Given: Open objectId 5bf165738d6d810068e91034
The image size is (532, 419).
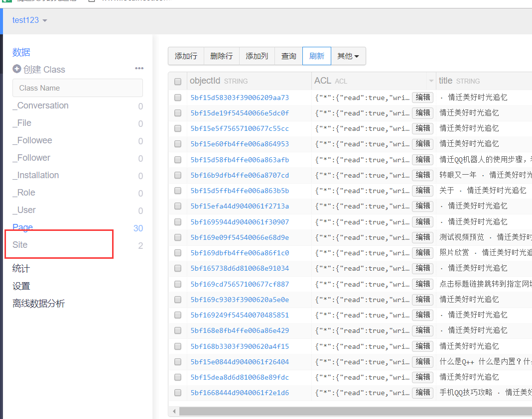Looking at the screenshot, I should click(x=240, y=269).
